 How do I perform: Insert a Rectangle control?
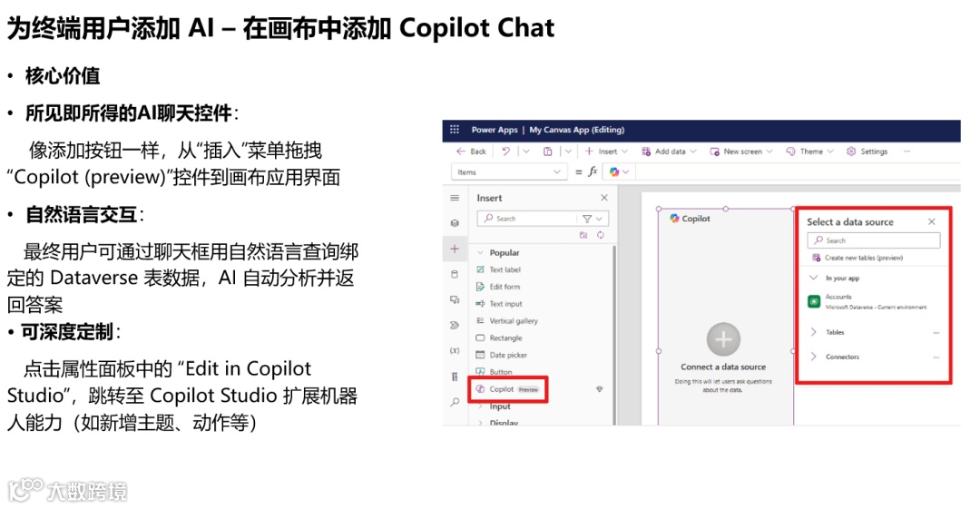(499, 338)
